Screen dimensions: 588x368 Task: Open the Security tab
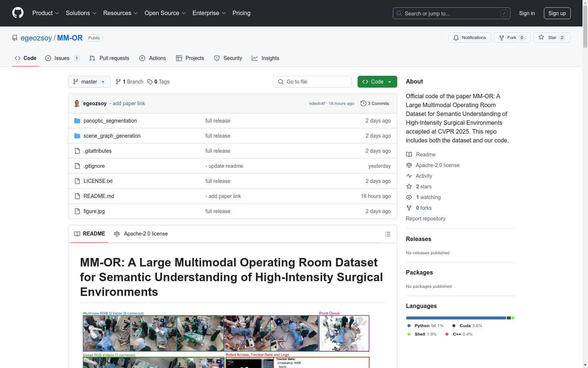pos(228,58)
